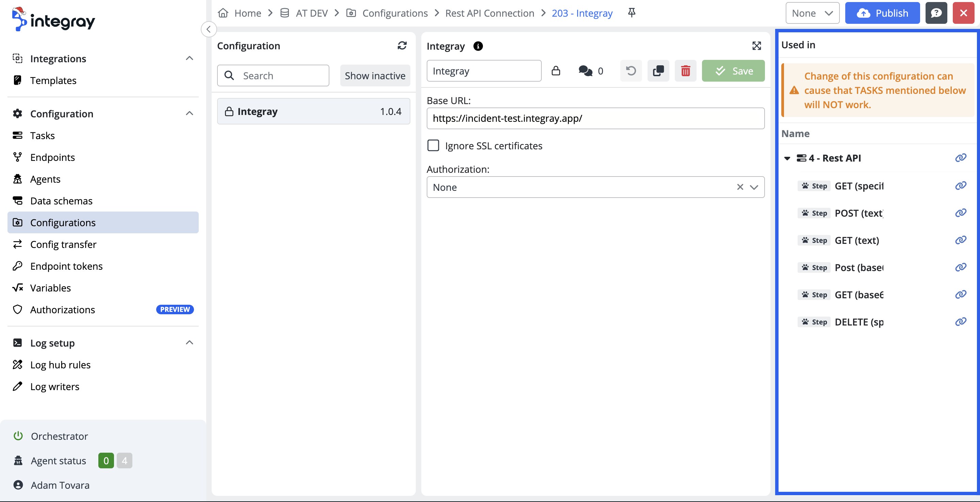
Task: Click the undo revert icon
Action: 631,71
